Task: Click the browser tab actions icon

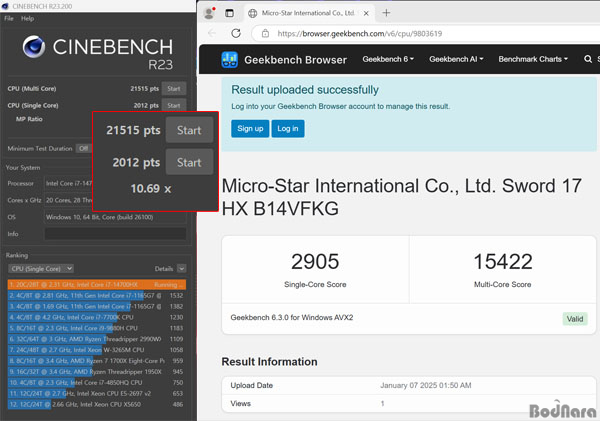Action: 229,13
